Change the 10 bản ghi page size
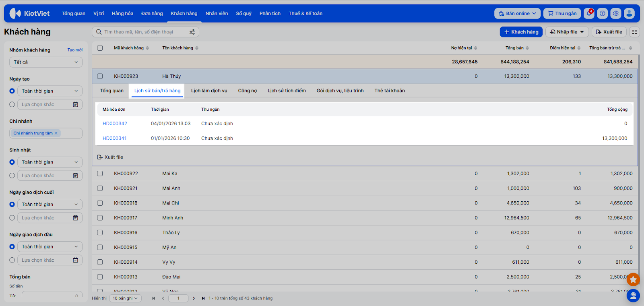The height and width of the screenshot is (306, 644). (125, 298)
